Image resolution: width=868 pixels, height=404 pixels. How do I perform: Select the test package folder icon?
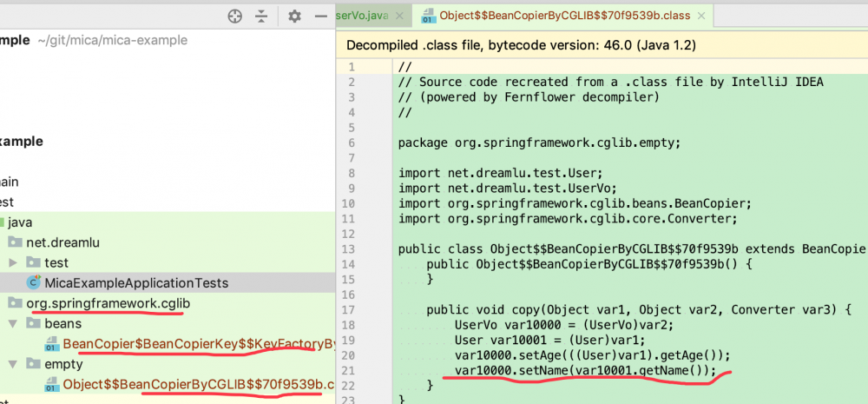coord(33,262)
